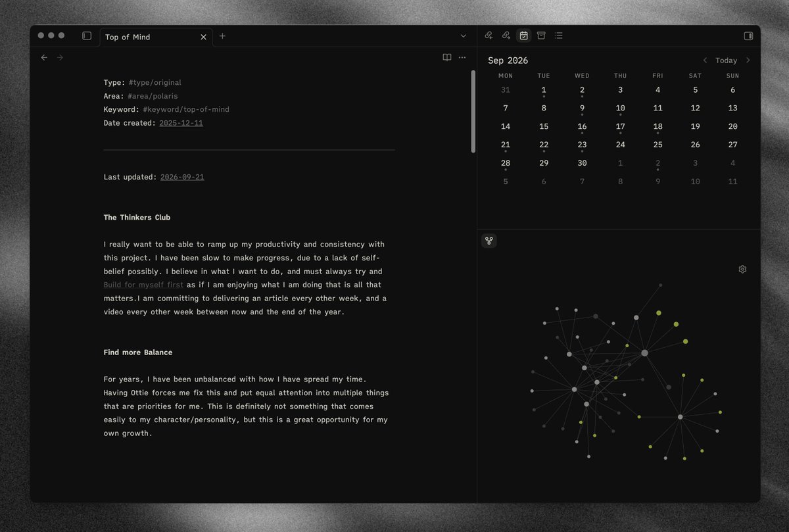Select August 31 in calendar

pyautogui.click(x=506, y=90)
